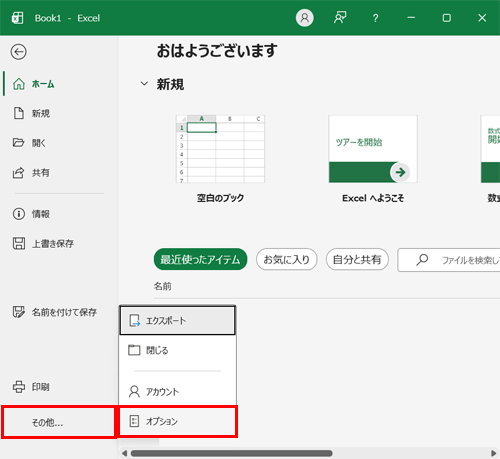Viewport: 500px width, 459px height.
Task: Click the 情報 info icon
Action: (19, 214)
